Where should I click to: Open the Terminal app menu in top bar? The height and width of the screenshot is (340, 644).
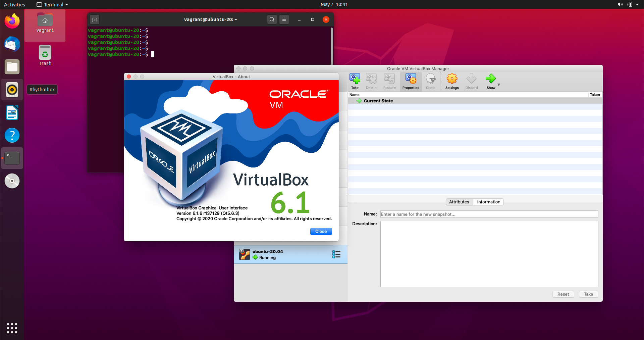(x=52, y=4)
